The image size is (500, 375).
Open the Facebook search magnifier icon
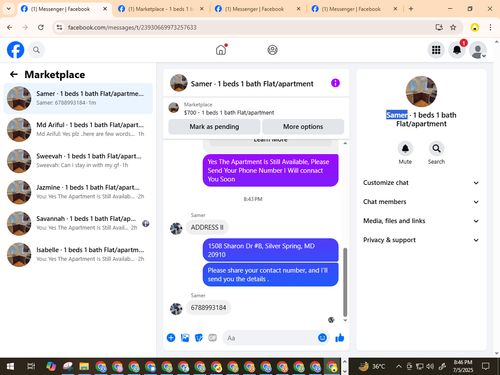36,50
